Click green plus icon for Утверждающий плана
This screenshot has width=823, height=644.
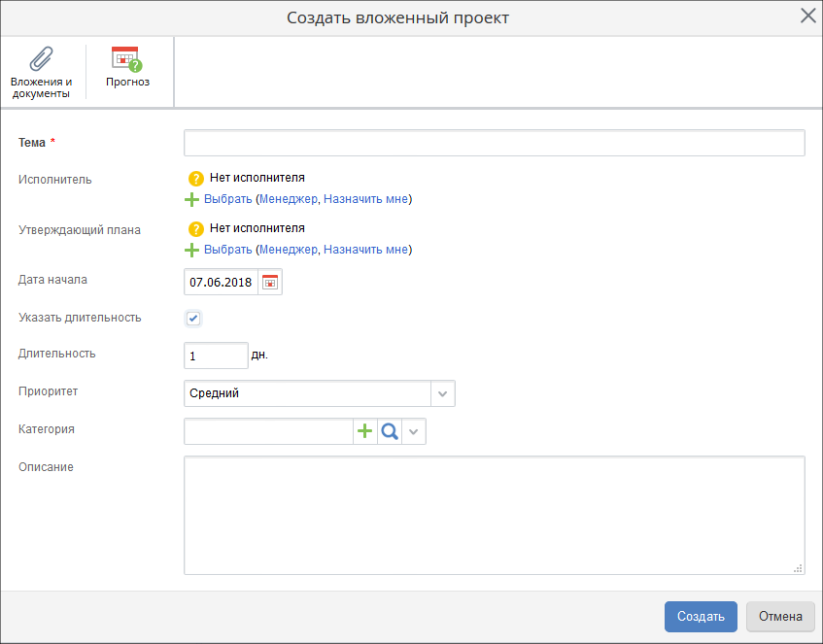click(192, 250)
